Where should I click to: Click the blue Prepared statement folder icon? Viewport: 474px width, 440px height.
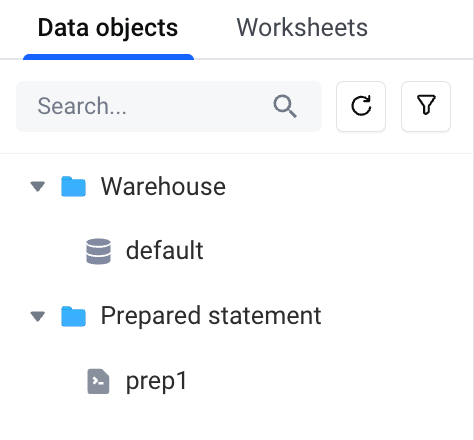[x=74, y=316]
